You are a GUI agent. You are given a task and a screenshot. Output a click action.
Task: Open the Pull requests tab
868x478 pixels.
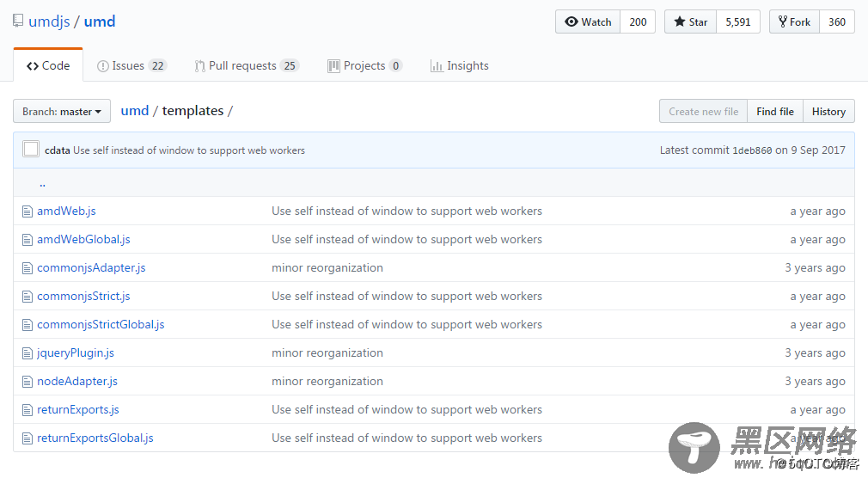[247, 65]
